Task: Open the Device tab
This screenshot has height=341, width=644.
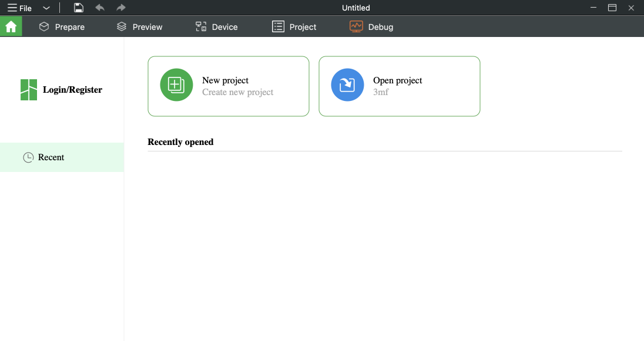Action: (x=216, y=26)
